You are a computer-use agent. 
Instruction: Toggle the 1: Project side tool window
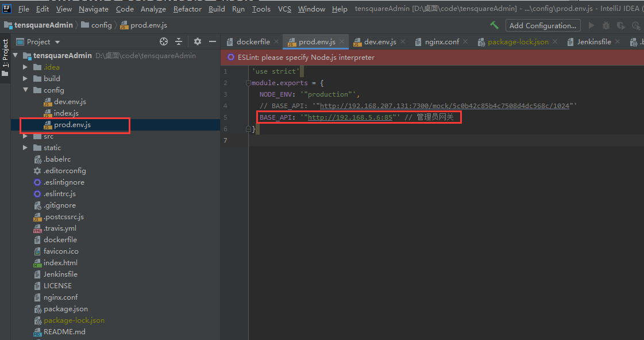click(x=5, y=58)
